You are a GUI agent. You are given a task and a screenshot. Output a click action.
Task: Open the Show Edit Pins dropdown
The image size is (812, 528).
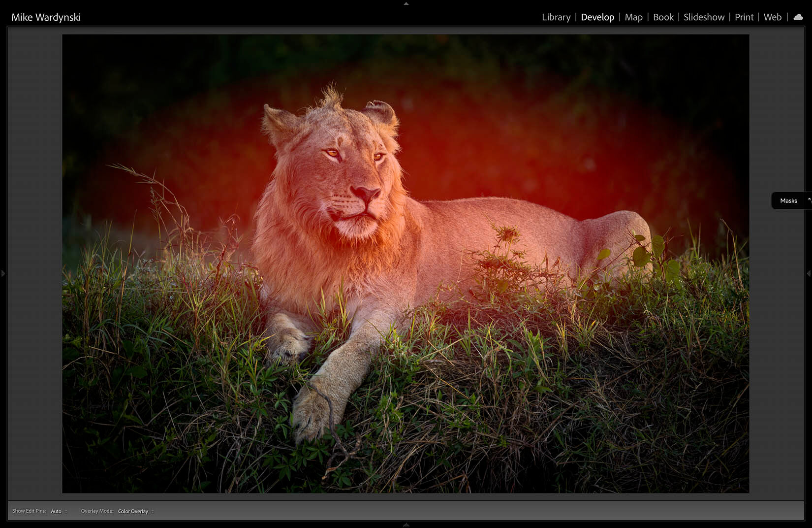point(59,511)
